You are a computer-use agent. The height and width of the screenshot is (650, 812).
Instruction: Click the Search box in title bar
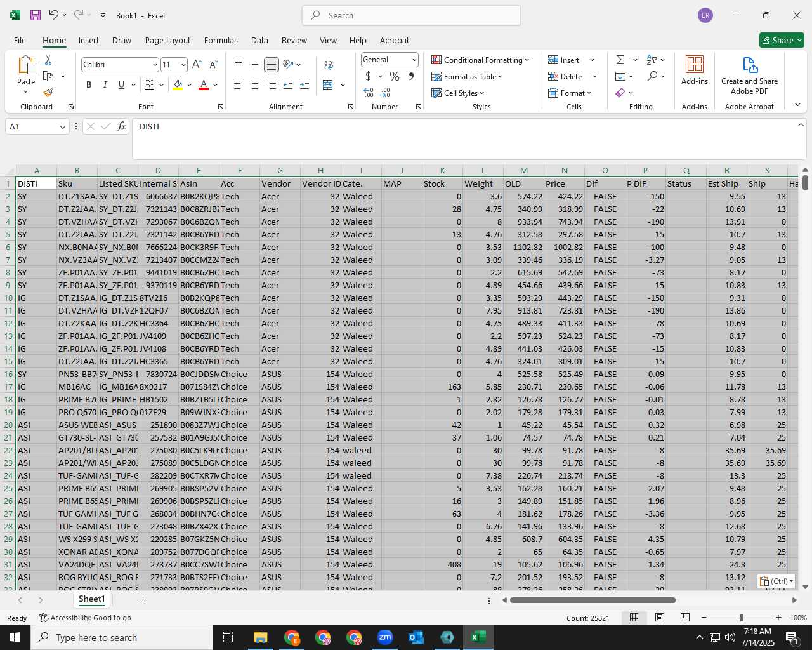tap(411, 15)
